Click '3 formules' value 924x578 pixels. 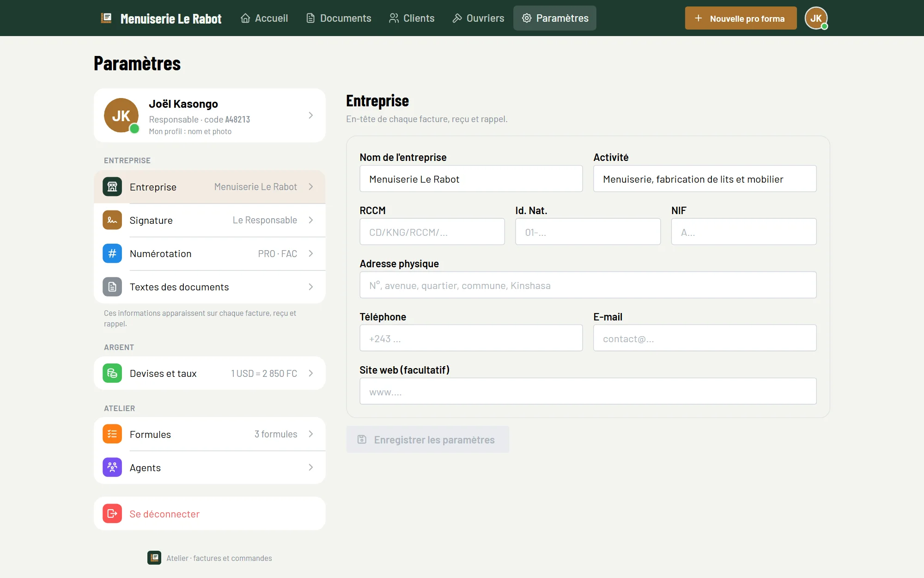point(276,434)
